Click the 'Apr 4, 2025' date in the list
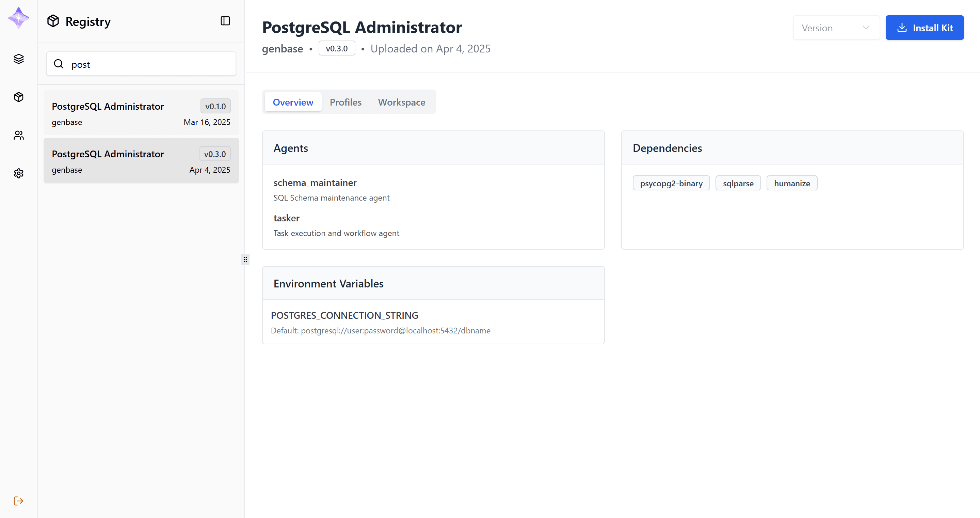This screenshot has height=518, width=980. click(210, 170)
